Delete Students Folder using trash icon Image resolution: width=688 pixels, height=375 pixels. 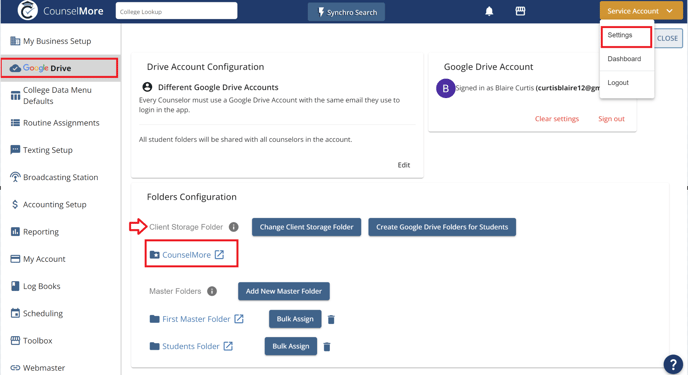(327, 346)
